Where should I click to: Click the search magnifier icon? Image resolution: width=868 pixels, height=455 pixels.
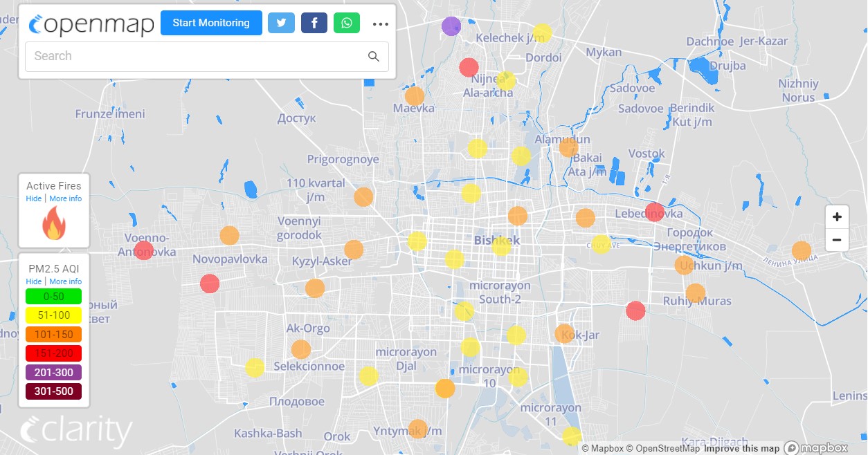pyautogui.click(x=374, y=57)
